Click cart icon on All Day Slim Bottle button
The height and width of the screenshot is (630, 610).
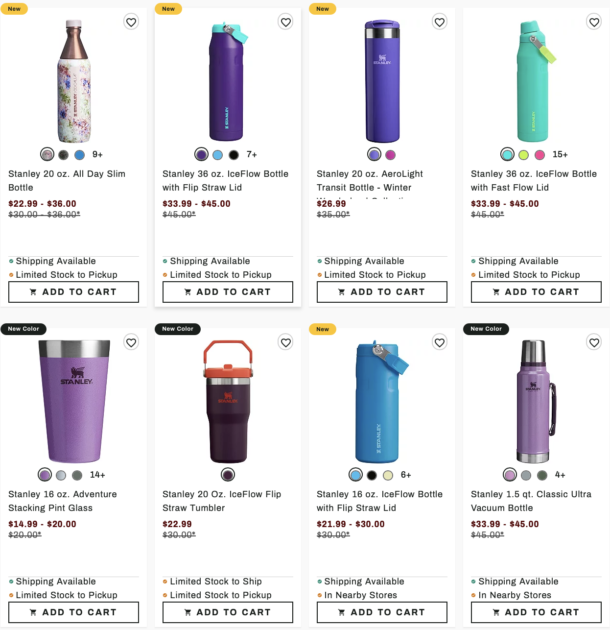pyautogui.click(x=33, y=292)
